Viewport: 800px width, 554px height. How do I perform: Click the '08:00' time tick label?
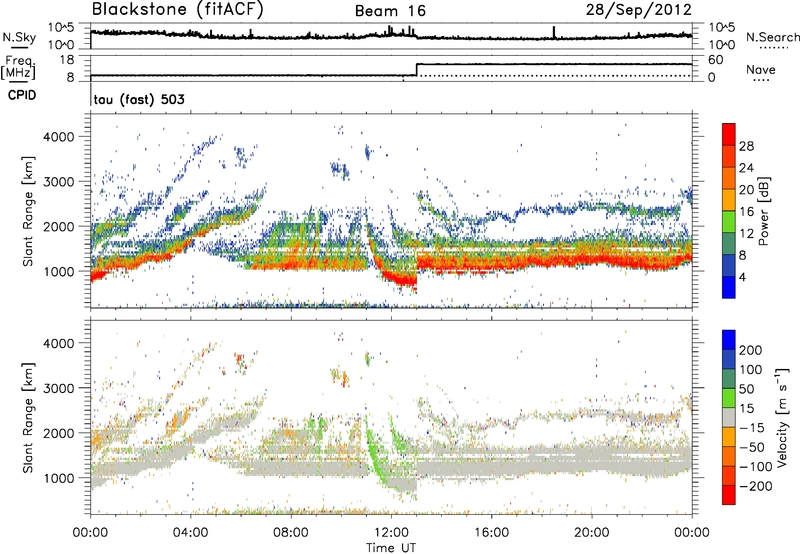click(x=291, y=533)
